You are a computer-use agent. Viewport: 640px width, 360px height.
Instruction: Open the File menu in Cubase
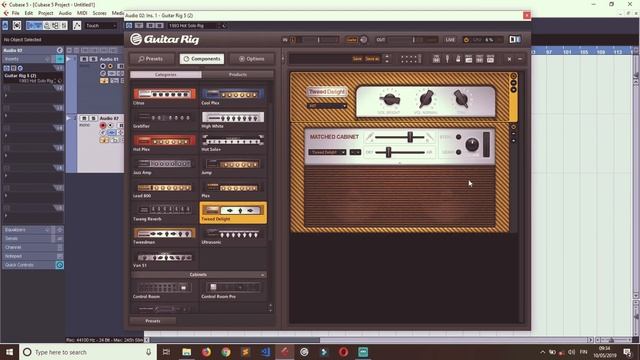point(16,13)
